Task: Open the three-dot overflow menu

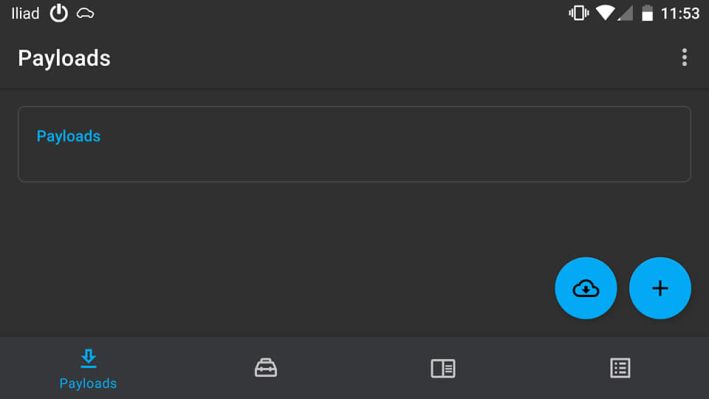Action: click(684, 57)
